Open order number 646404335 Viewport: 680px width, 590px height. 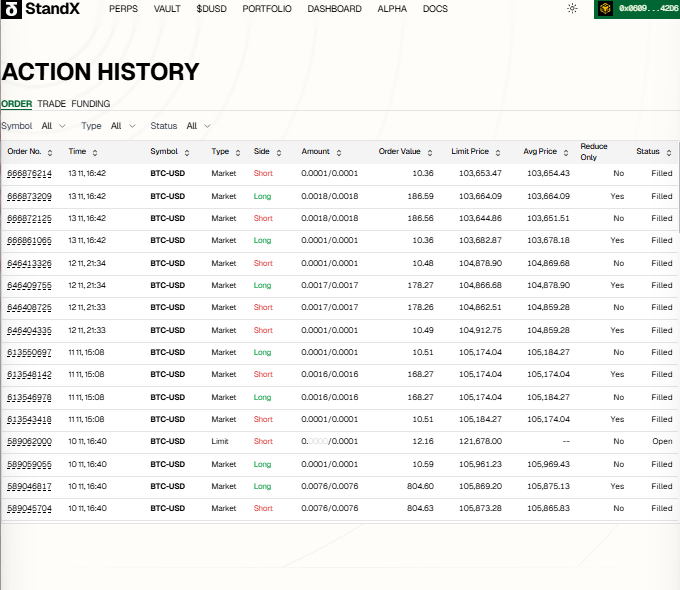pos(29,331)
